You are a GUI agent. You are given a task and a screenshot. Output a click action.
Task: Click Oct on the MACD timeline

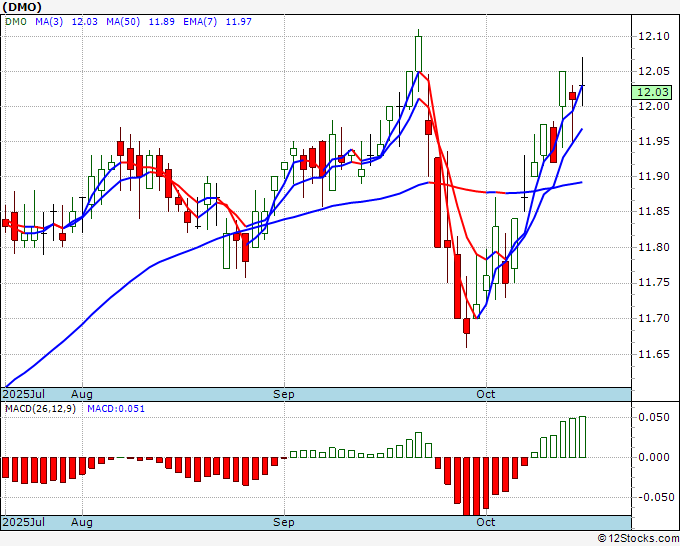(x=485, y=522)
